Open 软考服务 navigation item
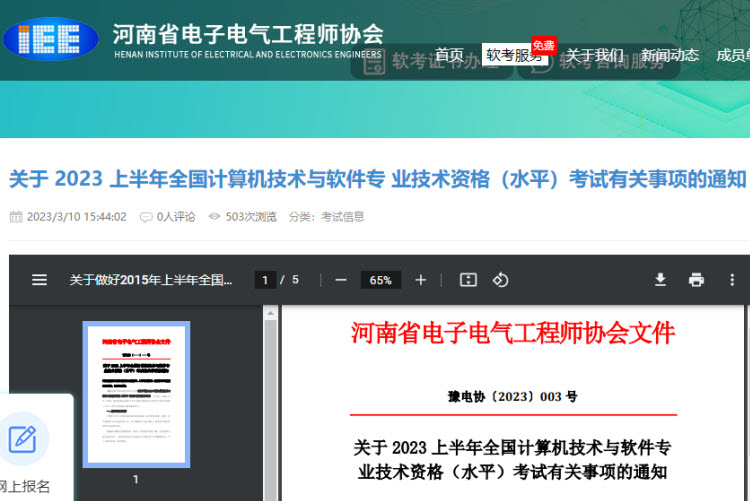This screenshot has width=750, height=501. tap(514, 55)
